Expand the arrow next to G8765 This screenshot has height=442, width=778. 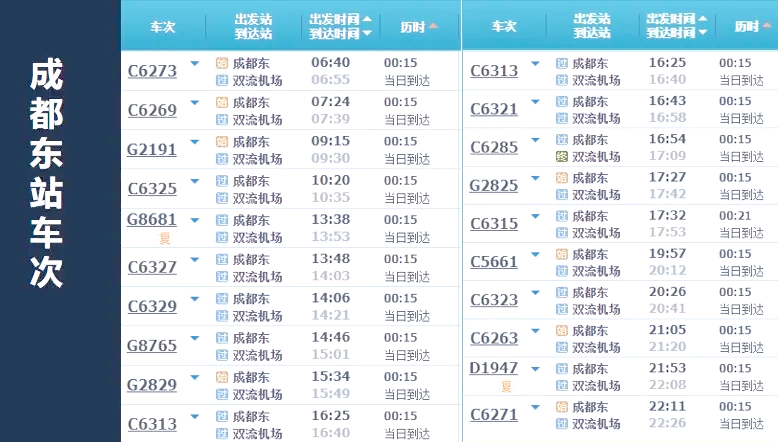click(x=195, y=338)
